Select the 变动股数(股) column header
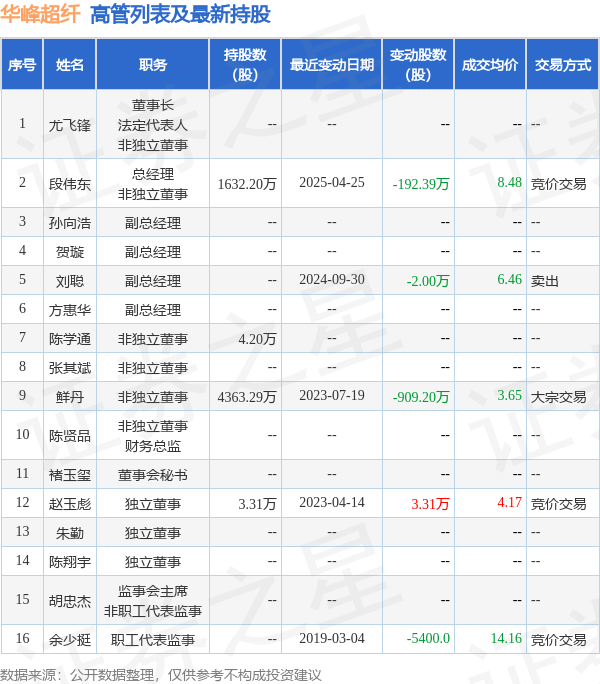The width and height of the screenshot is (600, 684). 418,65
